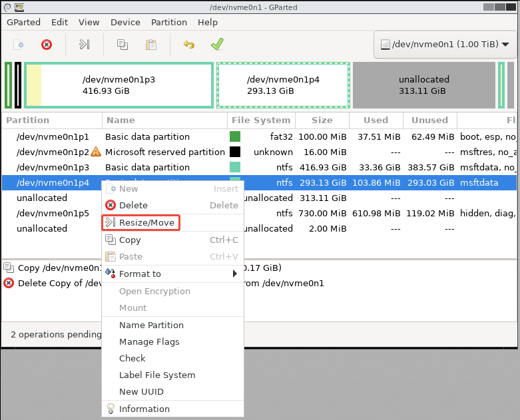Click the red Delete partition toolbar icon
The width and height of the screenshot is (520, 420).
pyautogui.click(x=47, y=45)
